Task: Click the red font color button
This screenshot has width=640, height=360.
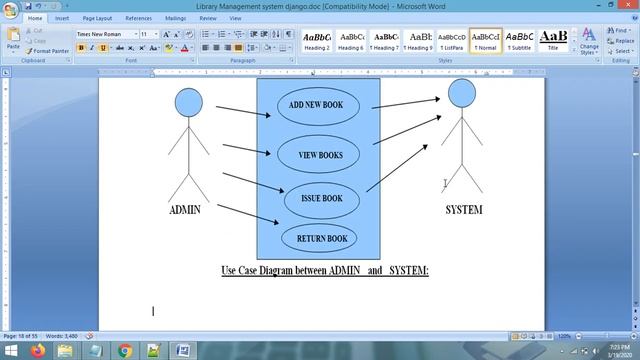Action: 184,48
